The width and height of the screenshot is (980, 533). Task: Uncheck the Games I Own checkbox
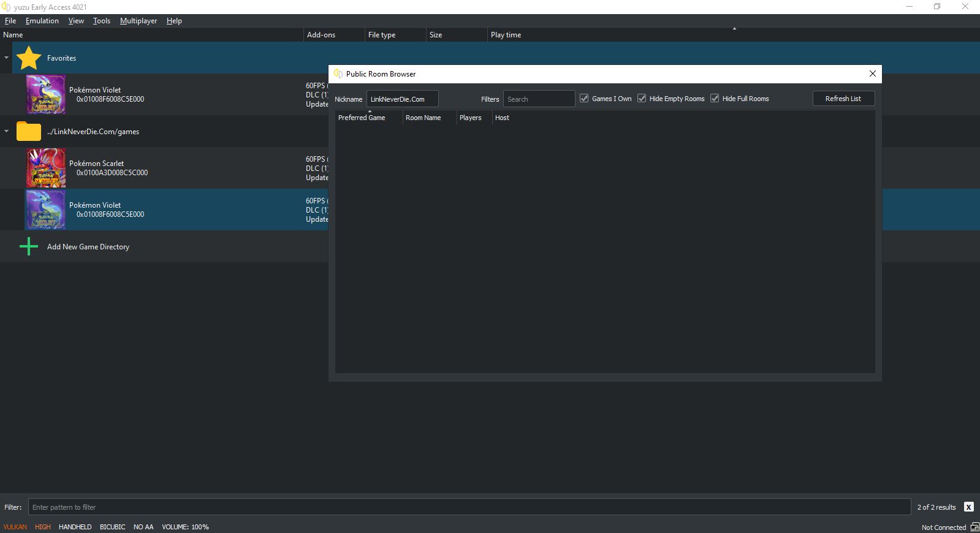pos(584,99)
